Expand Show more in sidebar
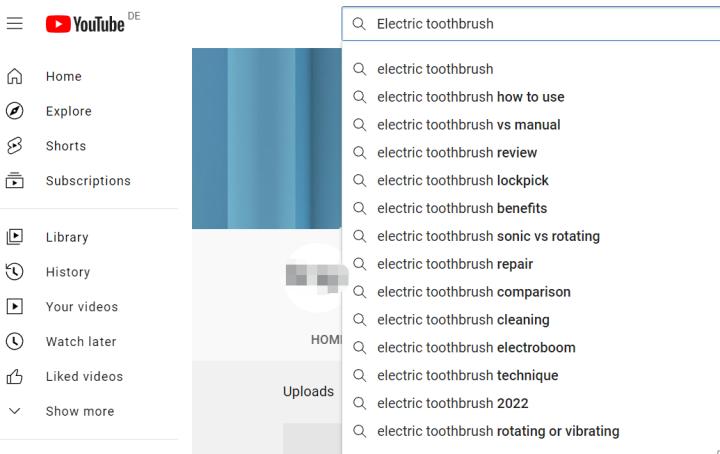The width and height of the screenshot is (720, 454). (79, 411)
